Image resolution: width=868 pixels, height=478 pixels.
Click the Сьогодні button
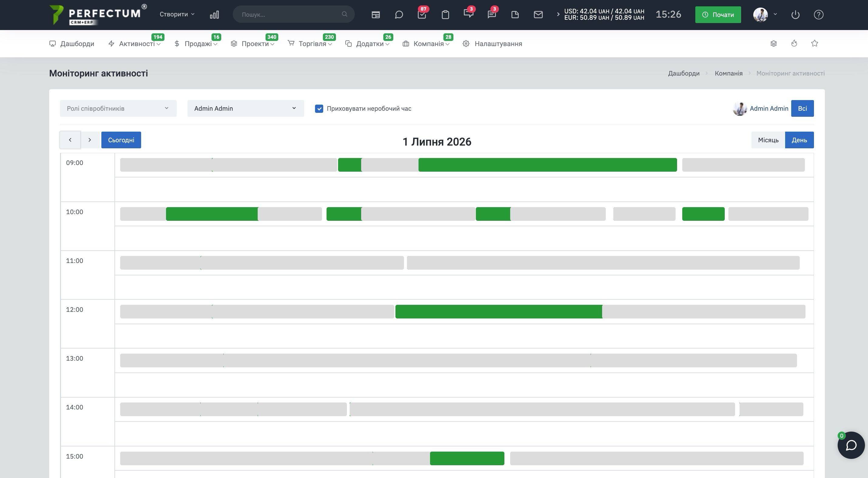point(121,140)
